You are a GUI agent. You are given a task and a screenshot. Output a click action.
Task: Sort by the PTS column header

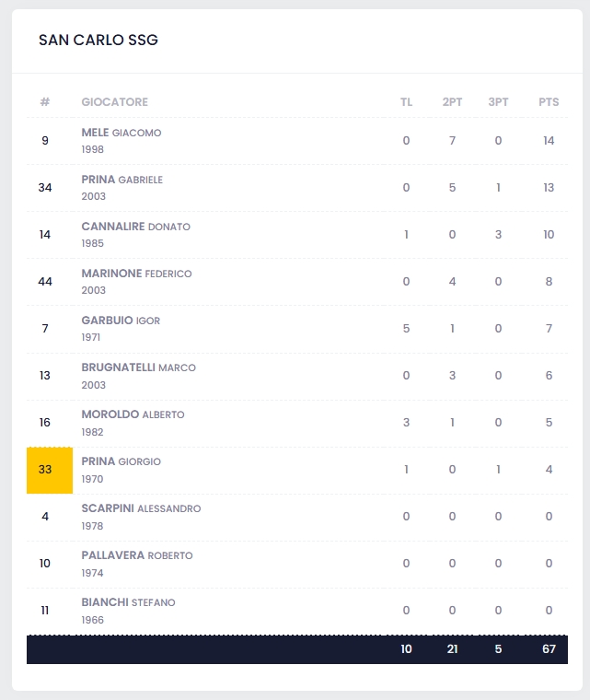coord(549,102)
